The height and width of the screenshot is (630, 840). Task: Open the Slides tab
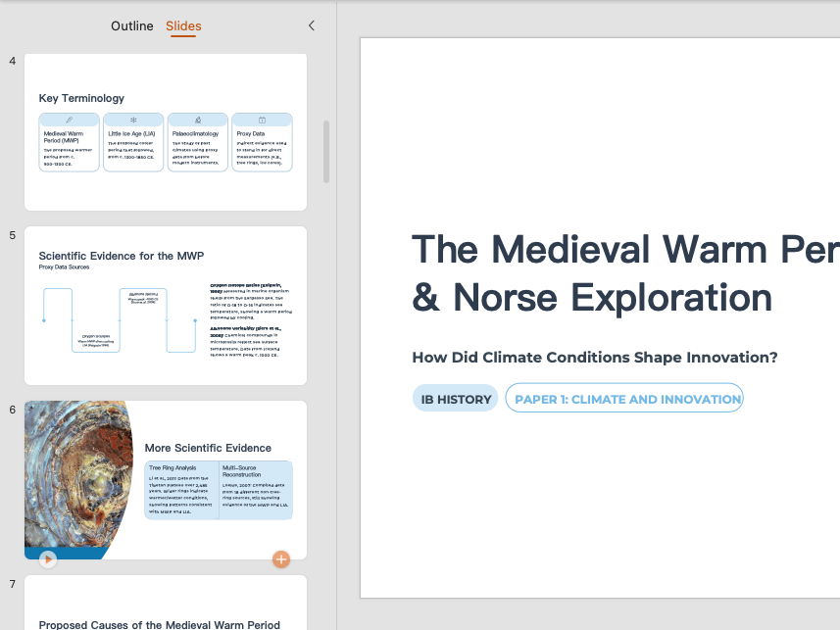183,26
